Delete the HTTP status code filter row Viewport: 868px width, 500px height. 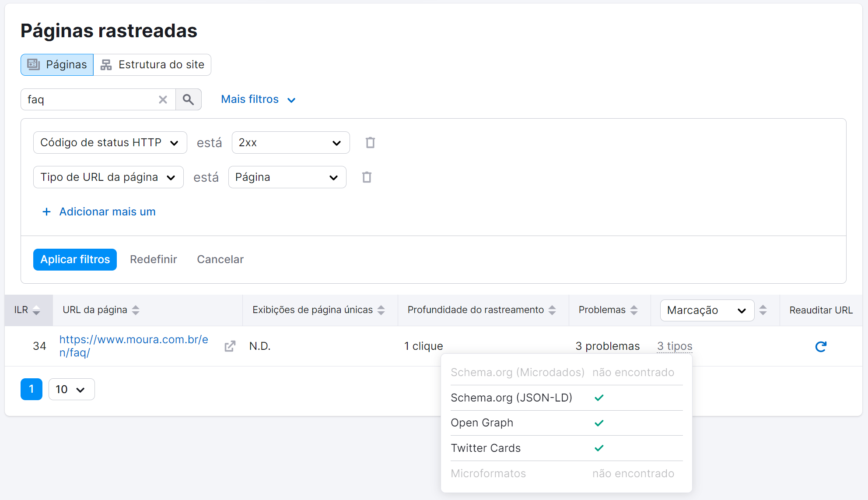(370, 142)
